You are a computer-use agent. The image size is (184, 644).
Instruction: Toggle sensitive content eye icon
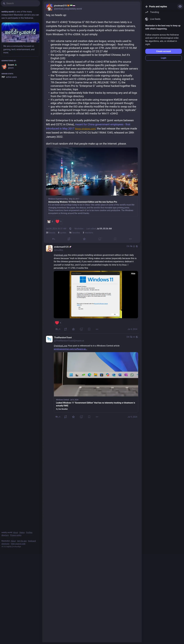(x=180, y=6)
